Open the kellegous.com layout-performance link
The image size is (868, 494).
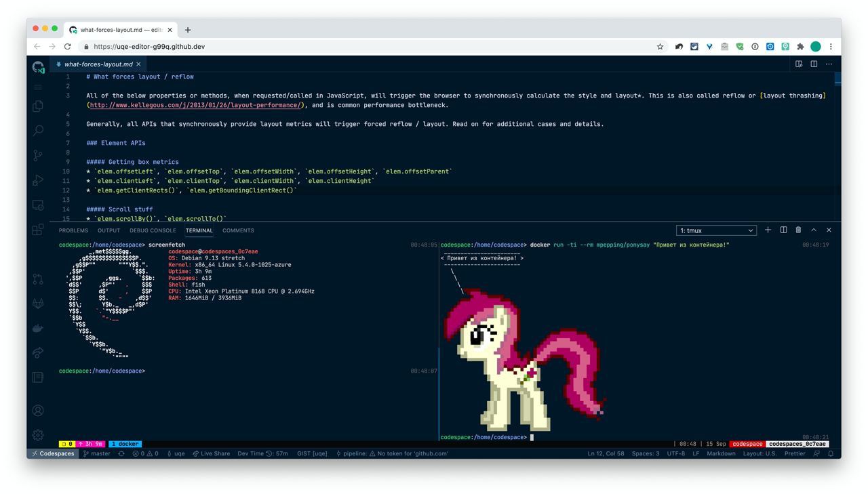click(x=195, y=105)
